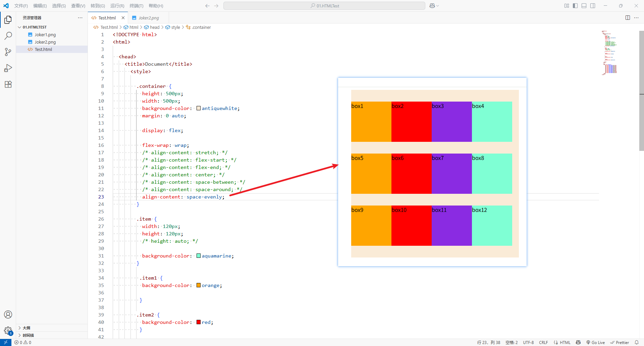The image size is (644, 346).
Task: Go forward using the right arrow
Action: tap(216, 6)
